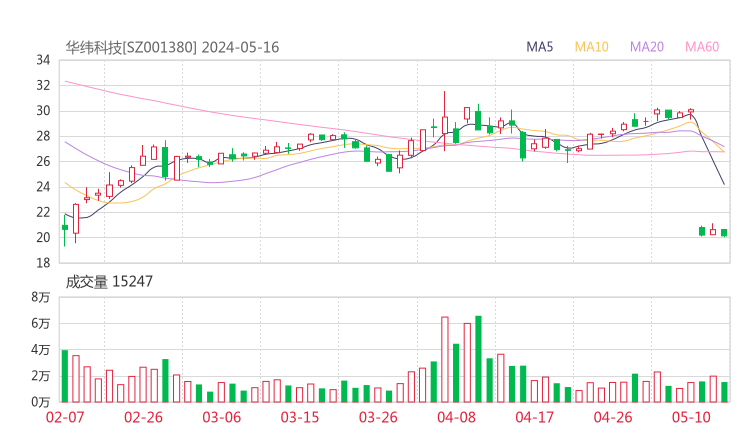Screen dimensions: 740x440
Task: Click the price axis value 34
Action: point(43,60)
